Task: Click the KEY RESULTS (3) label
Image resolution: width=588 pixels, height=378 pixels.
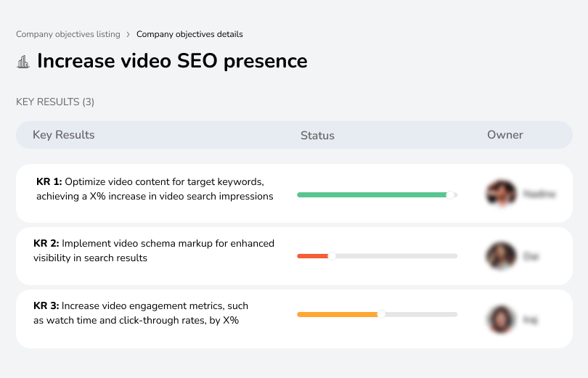Action: tap(55, 102)
